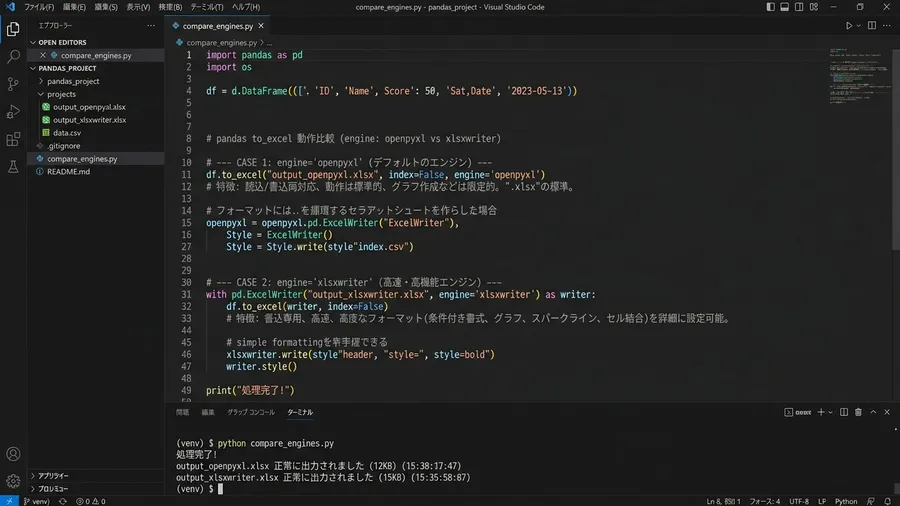Open the ヘルプ(H) menu
Image resolution: width=900 pixels, height=506 pixels.
pos(246,7)
